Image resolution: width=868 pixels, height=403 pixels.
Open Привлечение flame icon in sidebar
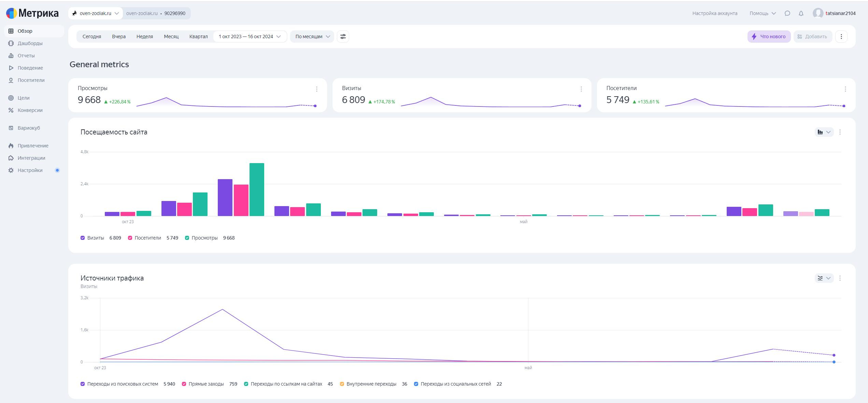(x=11, y=146)
